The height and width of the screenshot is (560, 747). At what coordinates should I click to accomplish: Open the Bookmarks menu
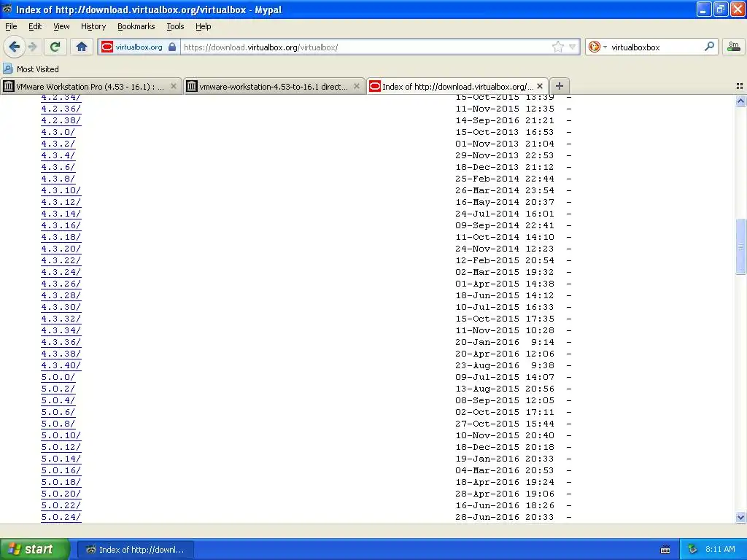[x=136, y=27]
